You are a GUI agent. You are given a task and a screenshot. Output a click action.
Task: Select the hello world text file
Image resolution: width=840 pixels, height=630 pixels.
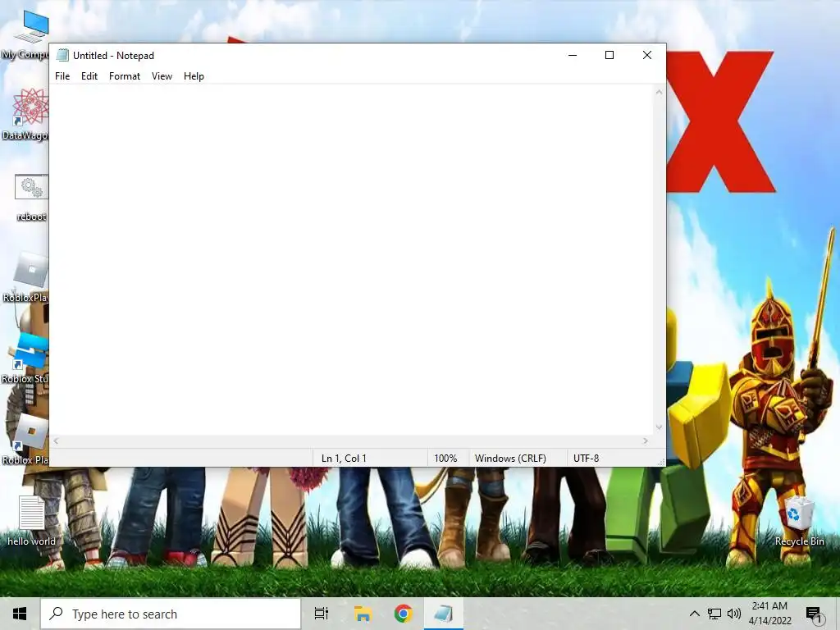tap(31, 521)
